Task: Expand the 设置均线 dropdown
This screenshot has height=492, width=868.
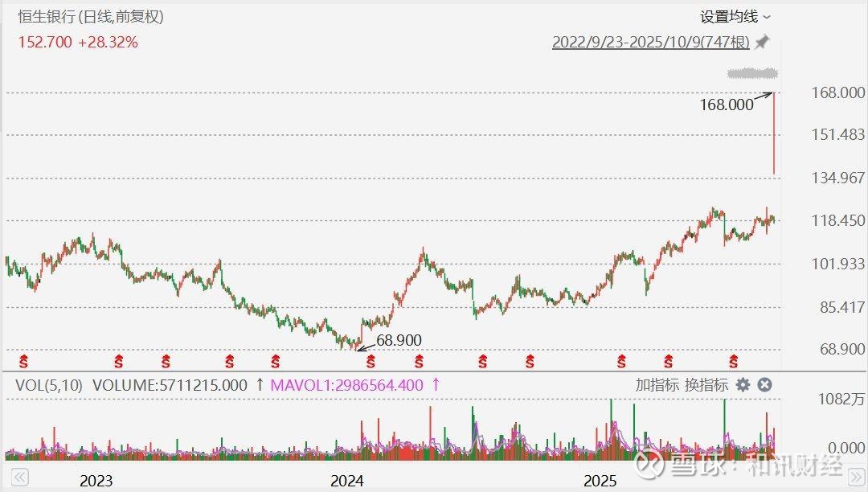Action: [x=735, y=17]
